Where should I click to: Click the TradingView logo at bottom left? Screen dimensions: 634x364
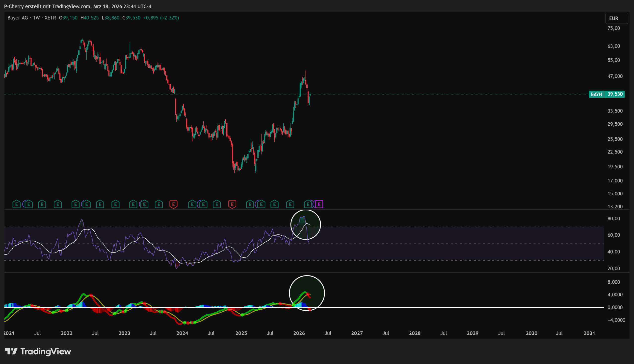[38, 351]
